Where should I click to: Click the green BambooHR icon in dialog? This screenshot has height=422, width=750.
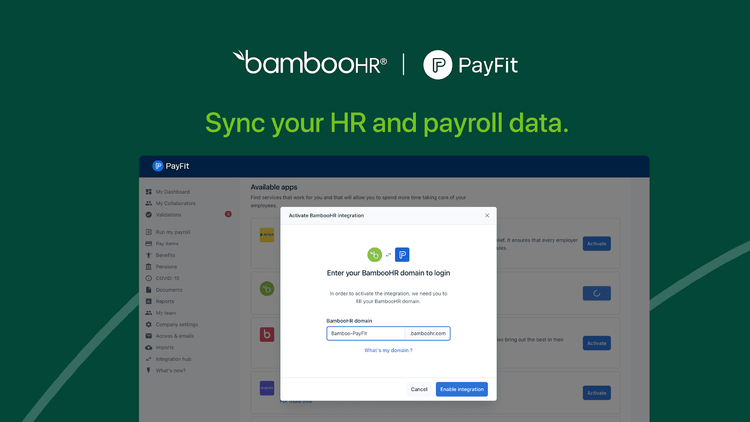(375, 255)
